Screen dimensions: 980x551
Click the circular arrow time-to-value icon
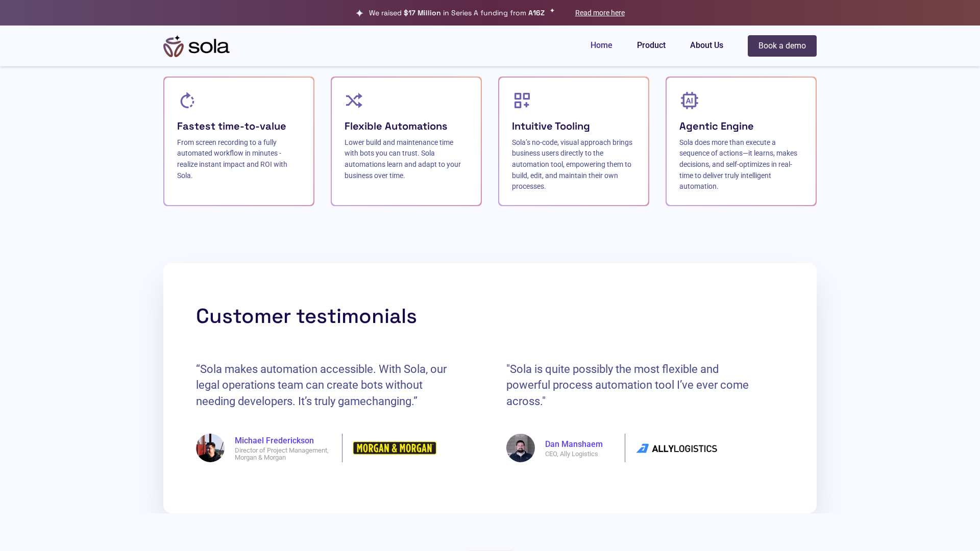(187, 101)
